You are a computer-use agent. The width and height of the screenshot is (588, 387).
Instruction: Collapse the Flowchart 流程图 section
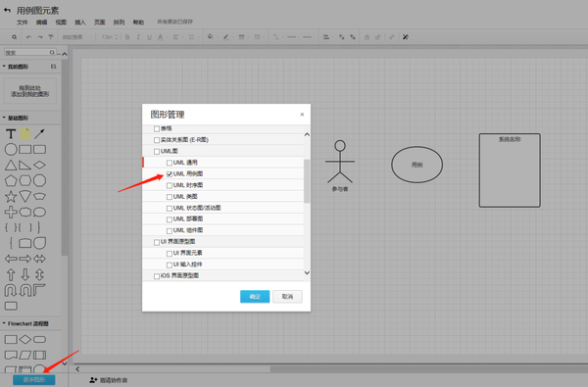click(x=4, y=323)
